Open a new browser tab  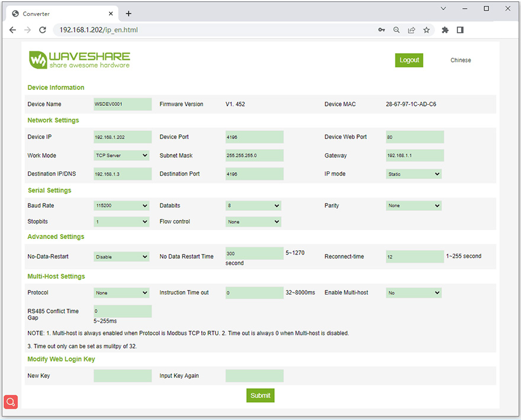click(x=128, y=14)
